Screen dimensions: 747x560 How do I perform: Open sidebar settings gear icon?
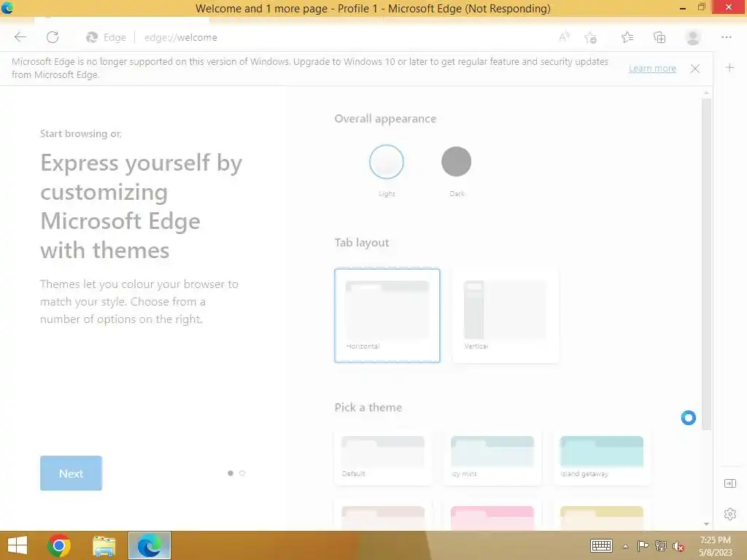pyautogui.click(x=729, y=514)
